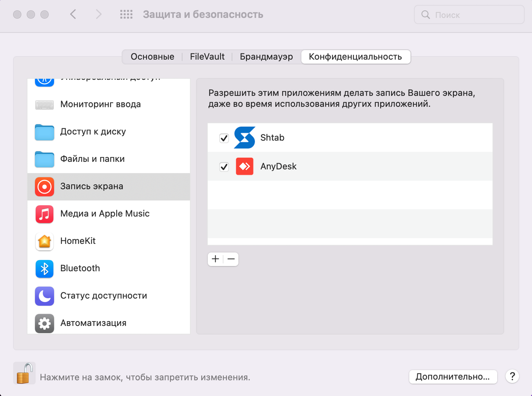Select the Automation gear icon
Viewport: 532px width, 396px height.
pyautogui.click(x=44, y=323)
